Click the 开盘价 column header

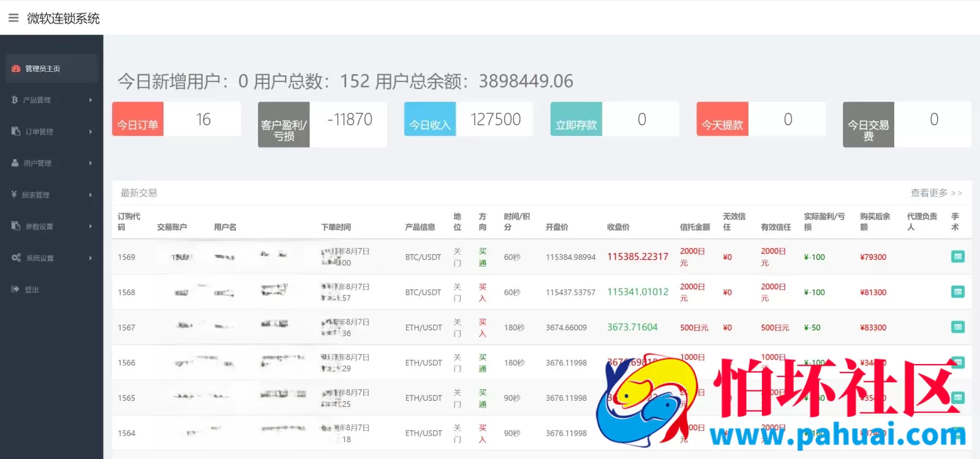(557, 227)
